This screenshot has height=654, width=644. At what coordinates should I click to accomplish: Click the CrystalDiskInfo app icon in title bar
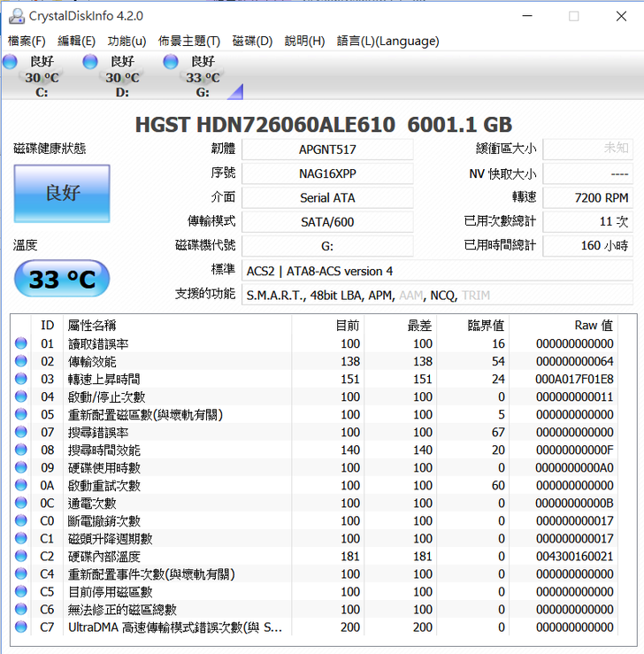(16, 16)
